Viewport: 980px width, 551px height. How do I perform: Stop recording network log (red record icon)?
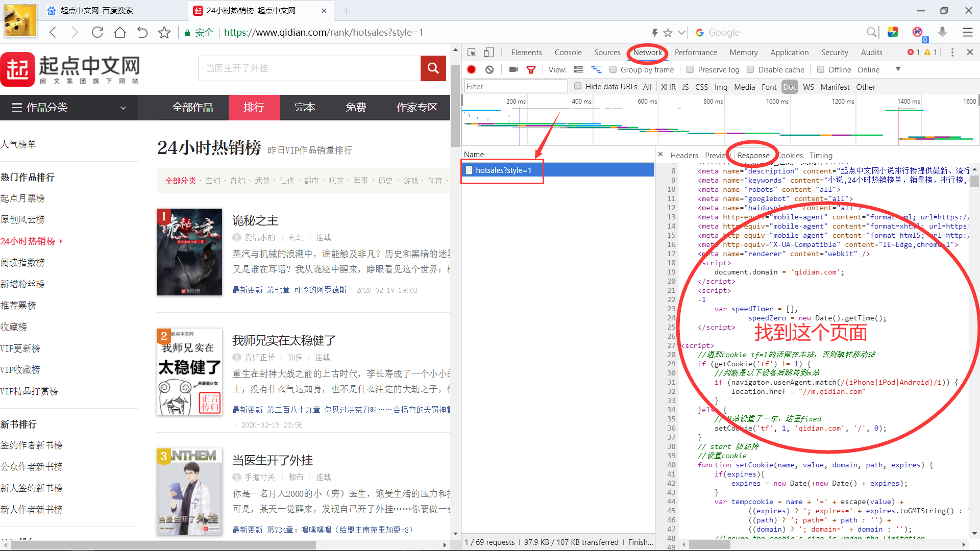tap(471, 69)
